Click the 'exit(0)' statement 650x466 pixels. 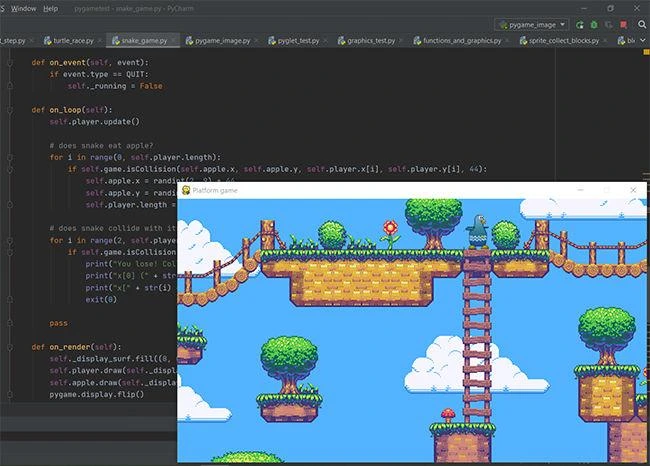click(x=101, y=299)
